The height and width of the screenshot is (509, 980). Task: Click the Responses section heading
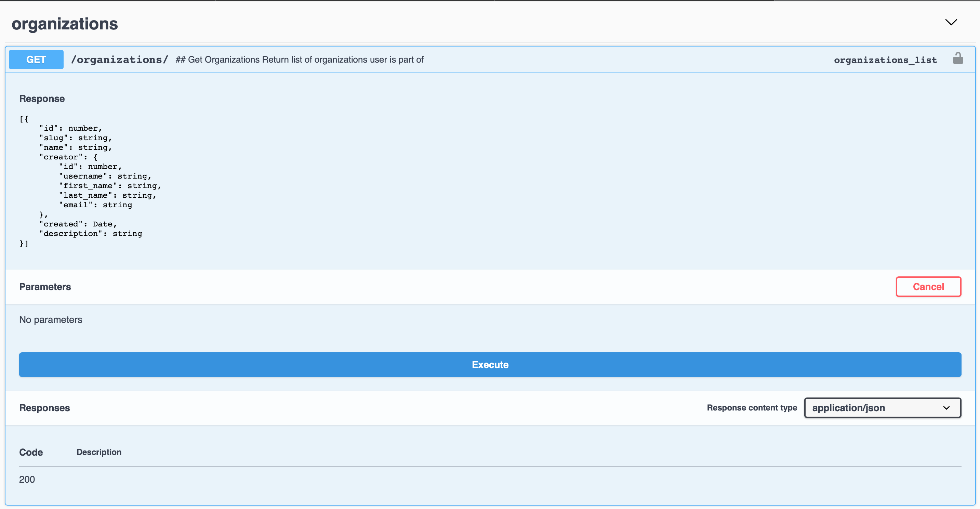coord(44,408)
